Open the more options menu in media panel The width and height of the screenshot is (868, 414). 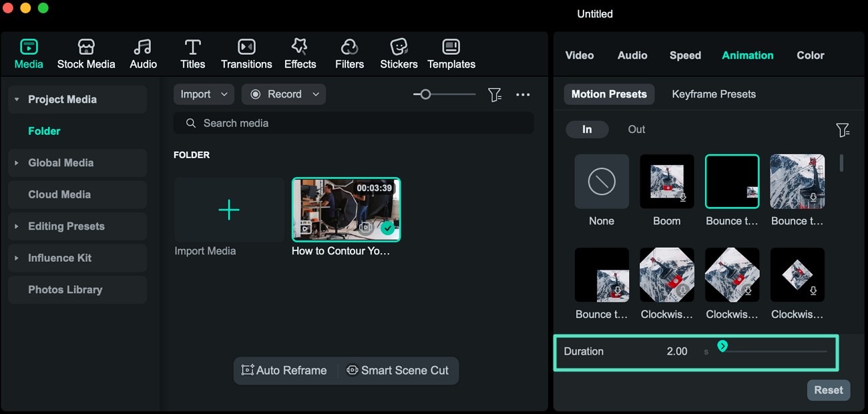[523, 95]
